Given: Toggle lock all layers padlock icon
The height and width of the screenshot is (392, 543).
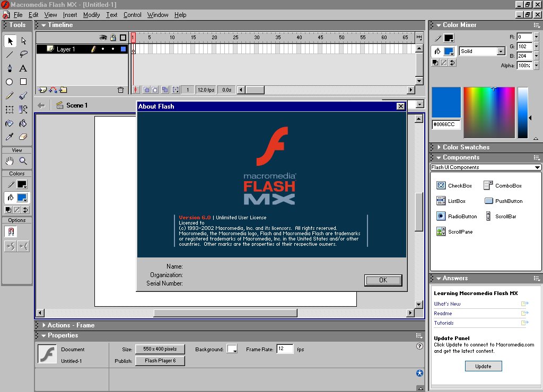Looking at the screenshot, I should click(113, 38).
